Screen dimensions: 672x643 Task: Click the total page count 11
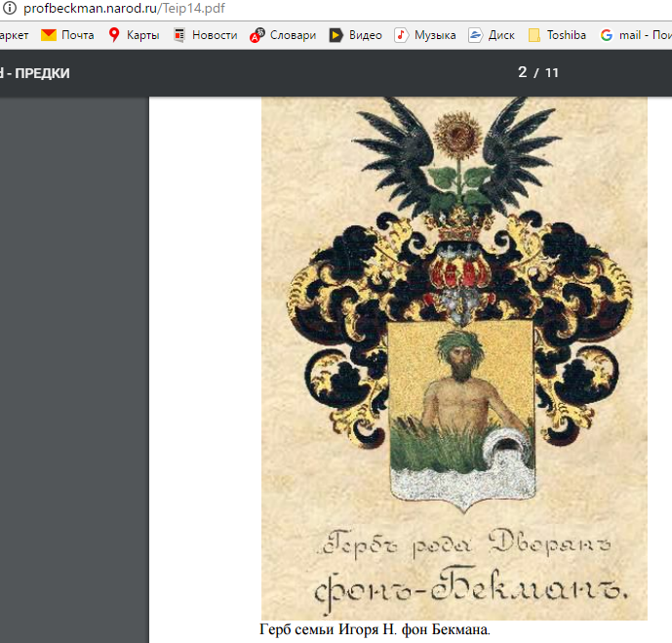pyautogui.click(x=552, y=72)
